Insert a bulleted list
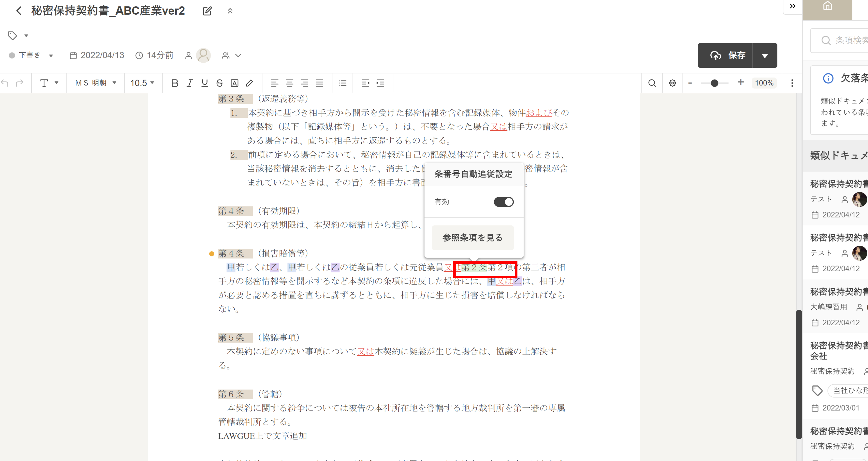This screenshot has height=461, width=868. point(342,83)
